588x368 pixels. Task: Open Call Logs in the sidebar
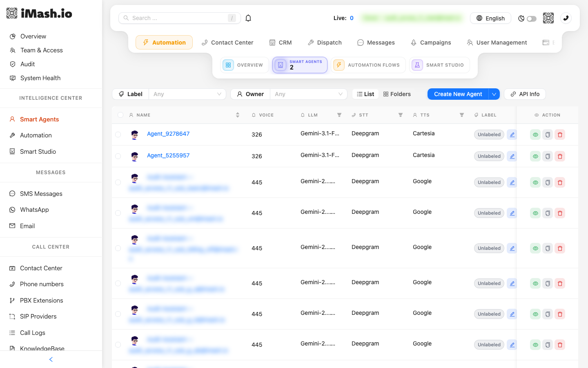[27, 333]
